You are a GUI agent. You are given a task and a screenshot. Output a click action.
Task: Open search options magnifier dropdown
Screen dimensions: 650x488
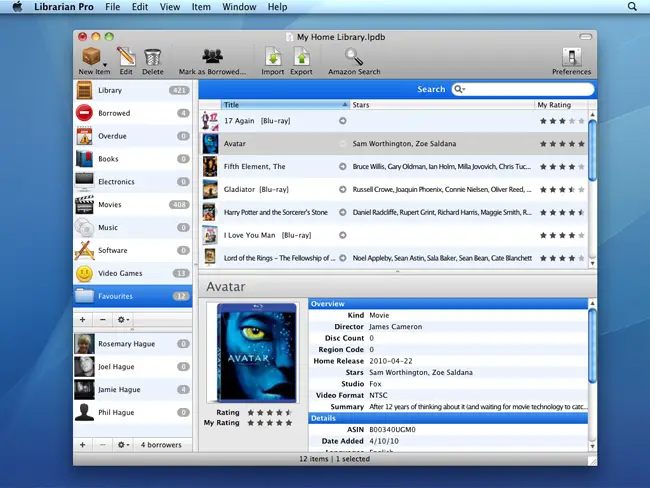459,89
